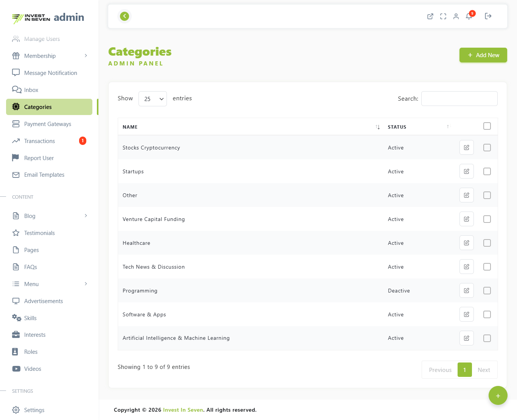Click edit icon for Healthcare row
517x420 pixels.
pos(466,243)
